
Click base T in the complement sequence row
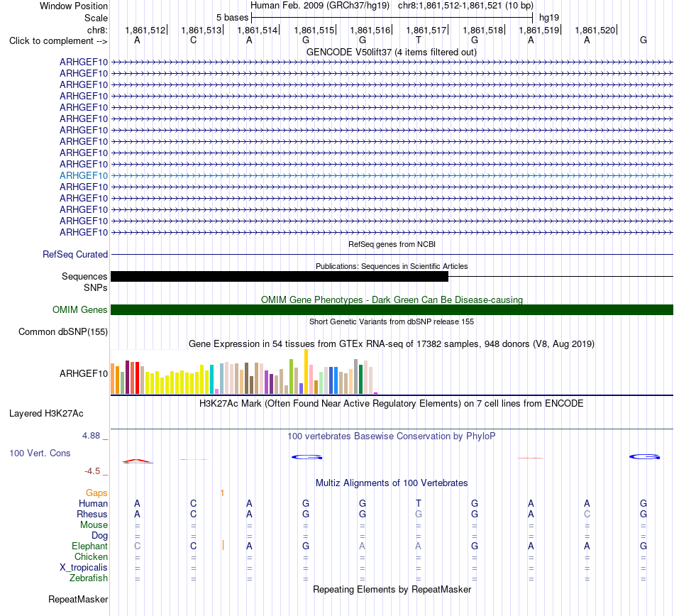pos(419,40)
